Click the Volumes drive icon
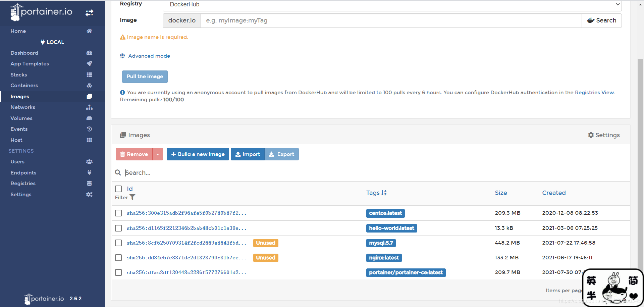 coord(89,118)
